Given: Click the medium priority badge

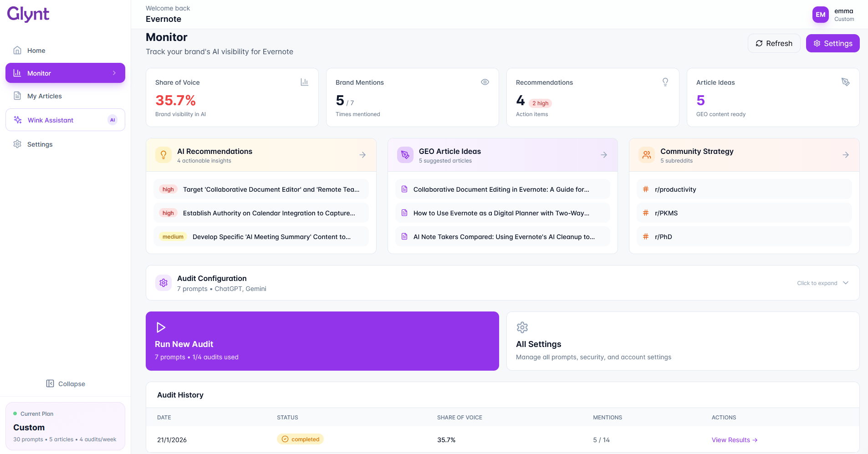Looking at the screenshot, I should coord(173,237).
